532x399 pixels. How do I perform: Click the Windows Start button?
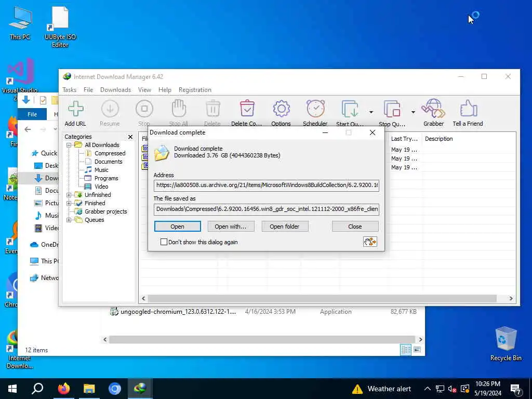point(12,389)
